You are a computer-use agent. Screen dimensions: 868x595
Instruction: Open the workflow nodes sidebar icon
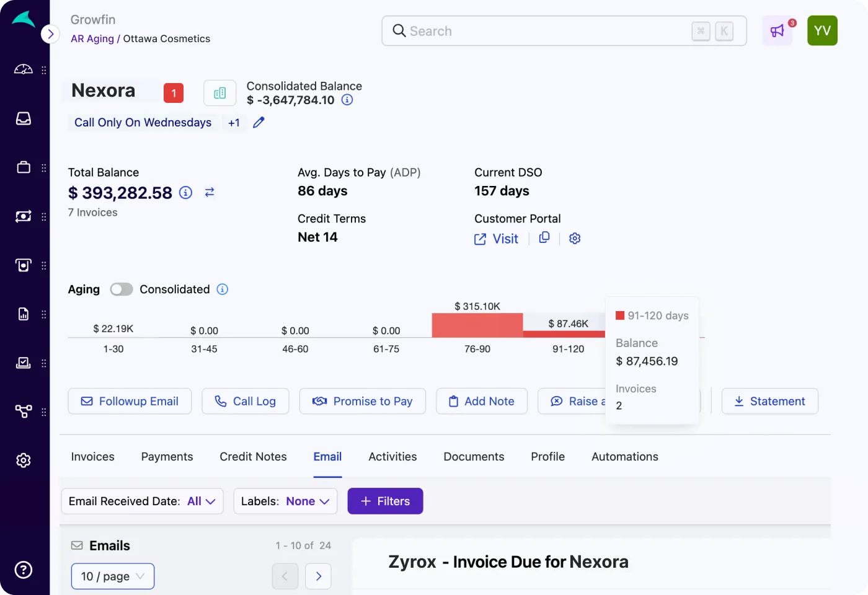[x=24, y=412]
